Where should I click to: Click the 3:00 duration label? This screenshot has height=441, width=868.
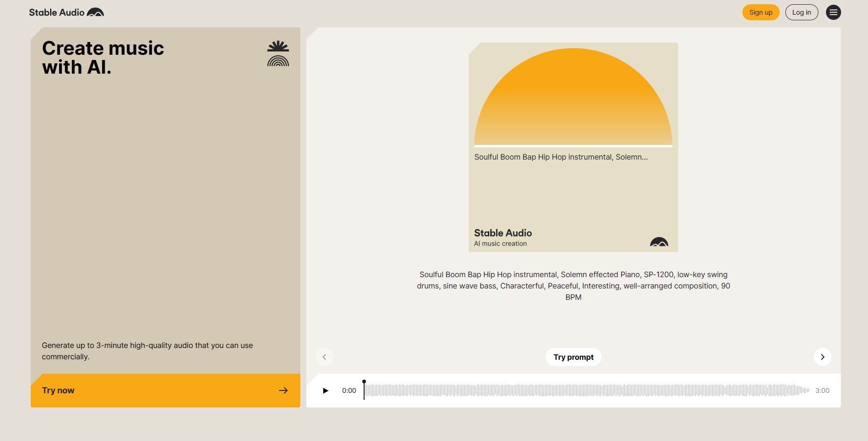click(822, 390)
